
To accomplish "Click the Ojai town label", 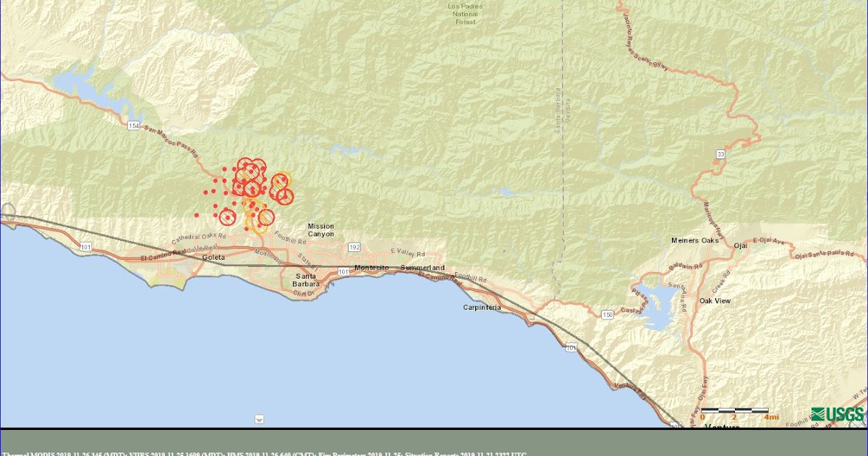I will pos(739,245).
